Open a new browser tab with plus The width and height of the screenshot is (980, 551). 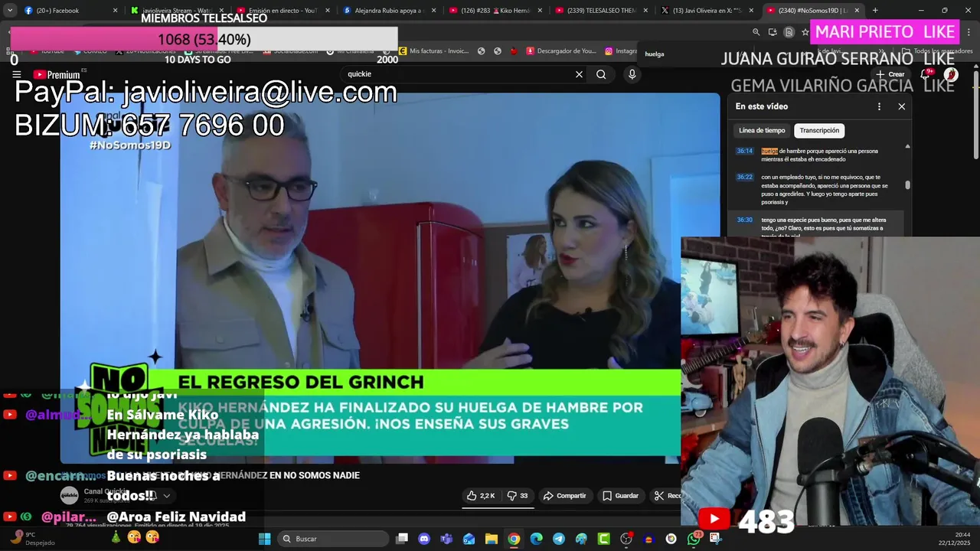pyautogui.click(x=875, y=11)
